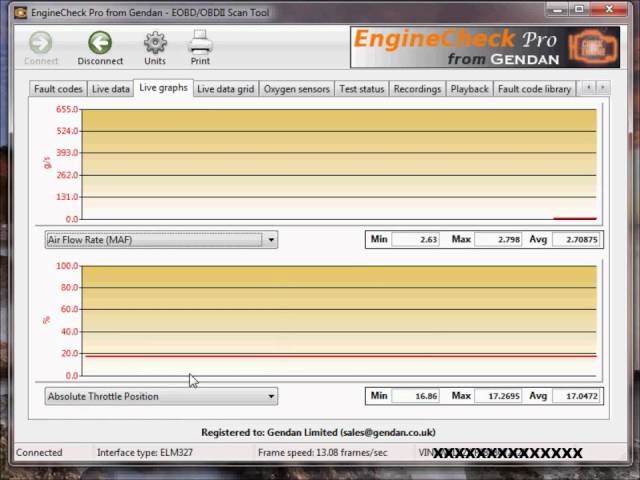Click the 655.0 axis label on MAF graph
The height and width of the screenshot is (480, 640).
point(67,109)
